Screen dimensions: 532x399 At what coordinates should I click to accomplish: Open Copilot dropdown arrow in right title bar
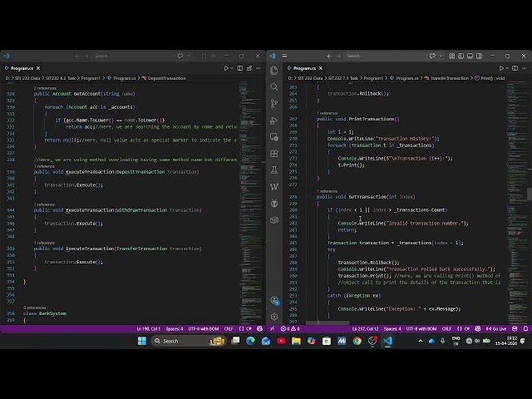pos(441,56)
